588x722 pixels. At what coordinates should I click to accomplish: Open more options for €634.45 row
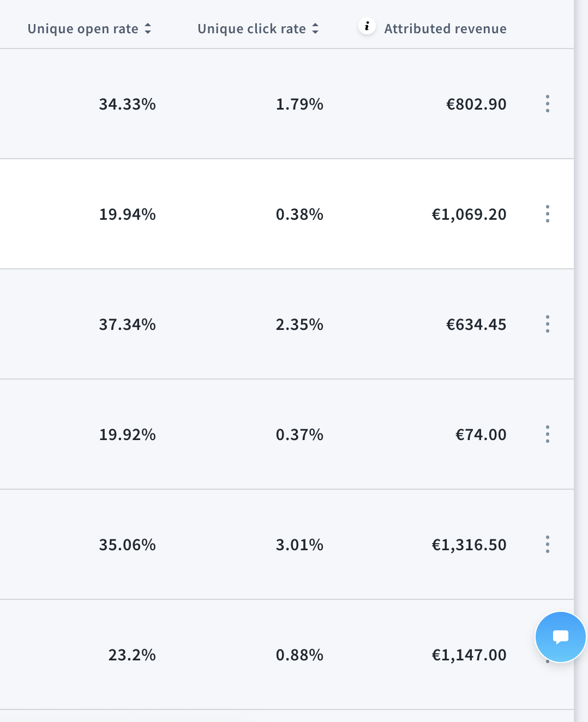547,324
